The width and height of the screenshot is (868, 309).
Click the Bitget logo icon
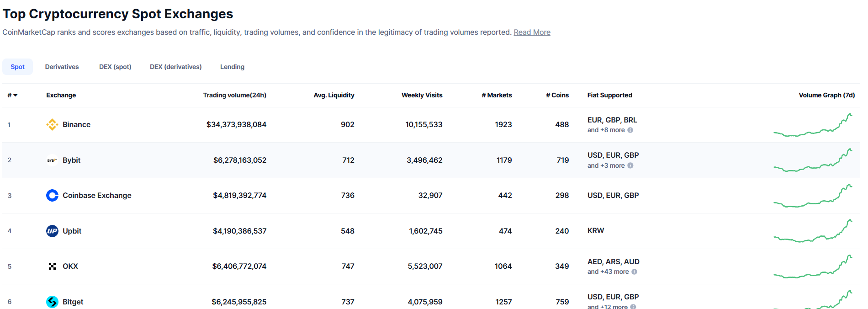point(52,302)
